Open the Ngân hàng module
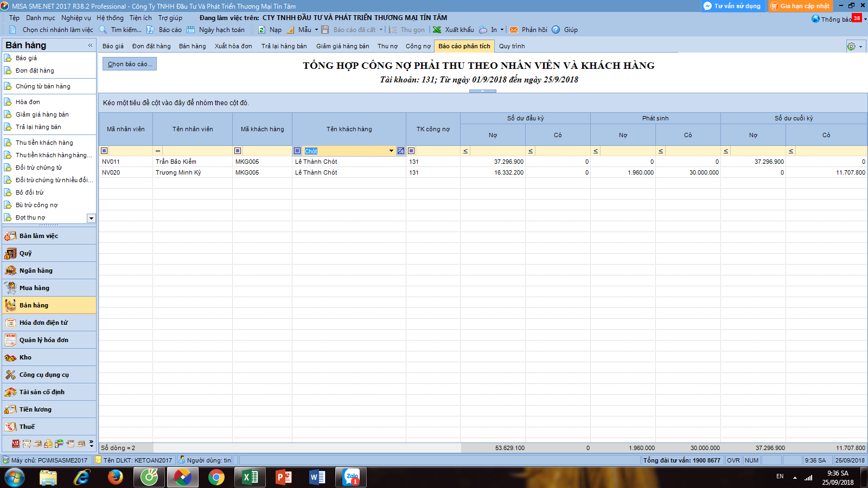 (x=49, y=271)
